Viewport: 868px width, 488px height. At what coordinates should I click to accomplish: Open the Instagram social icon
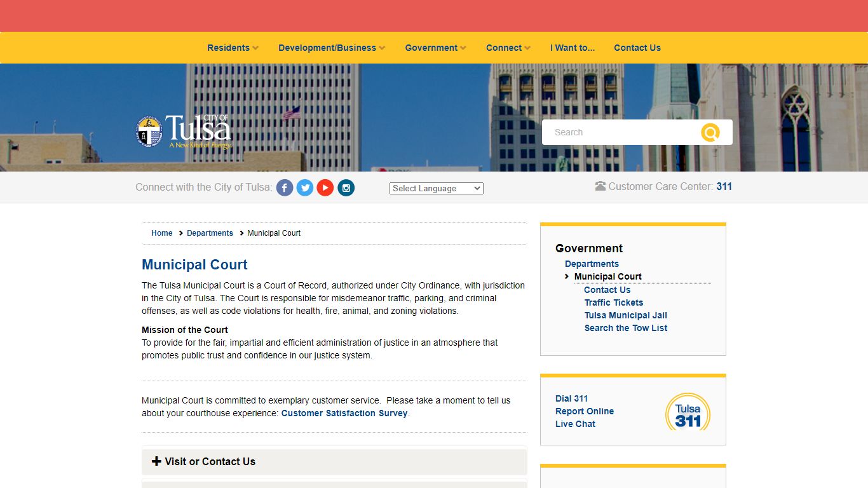point(346,188)
